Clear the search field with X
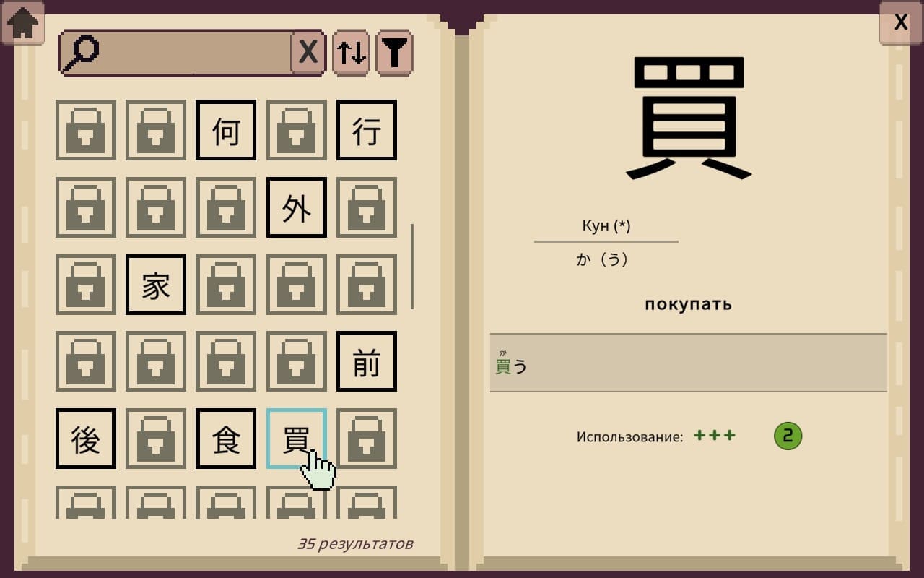Viewport: 924px width, 578px height. (308, 53)
